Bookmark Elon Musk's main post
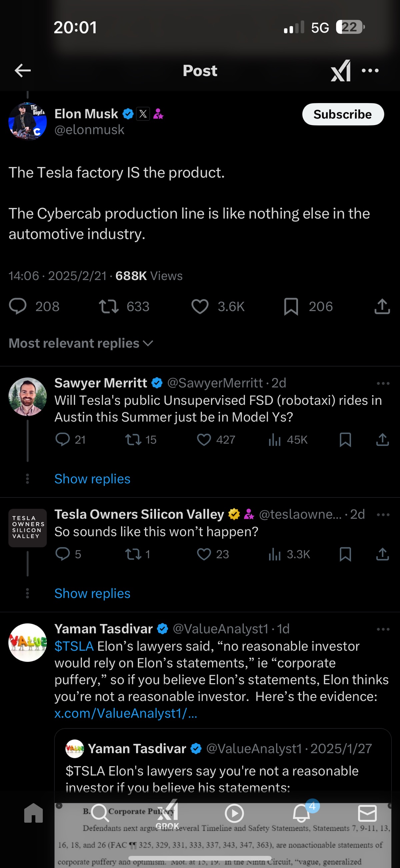This screenshot has width=400, height=868. click(x=291, y=307)
